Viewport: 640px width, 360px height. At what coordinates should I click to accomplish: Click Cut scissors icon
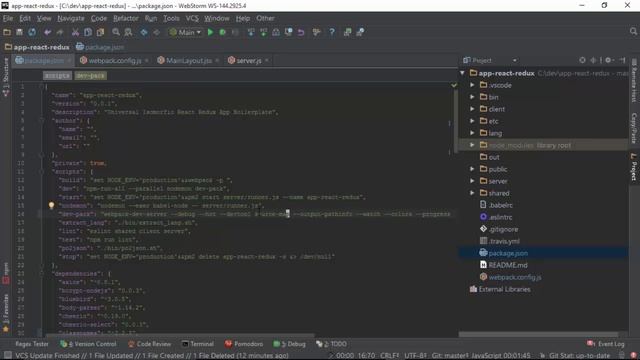pos(75,32)
